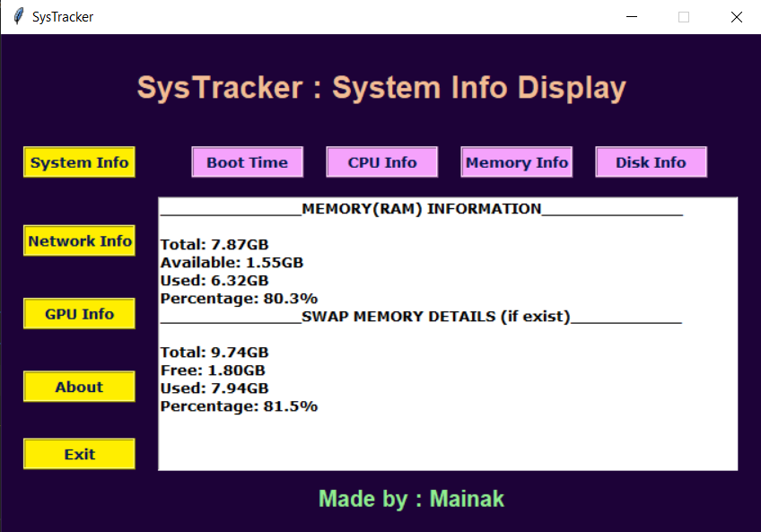Click the 'Percentage: 81.5%' line
The width and height of the screenshot is (761, 532).
pos(239,406)
